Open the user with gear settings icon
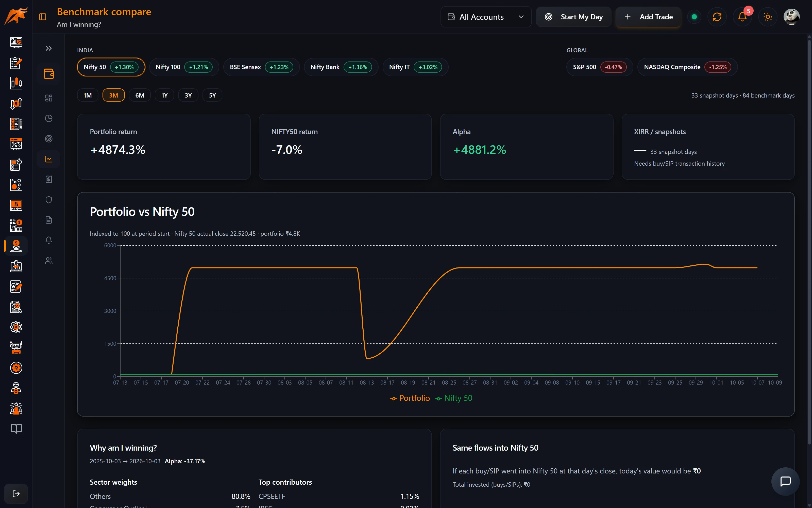The height and width of the screenshot is (508, 812). (x=16, y=388)
